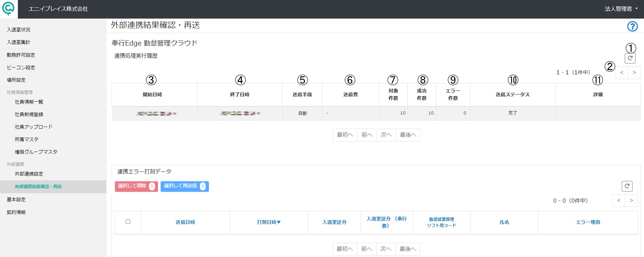The image size is (644, 257).
Task: Click 前へ under execution history
Action: [367, 135]
